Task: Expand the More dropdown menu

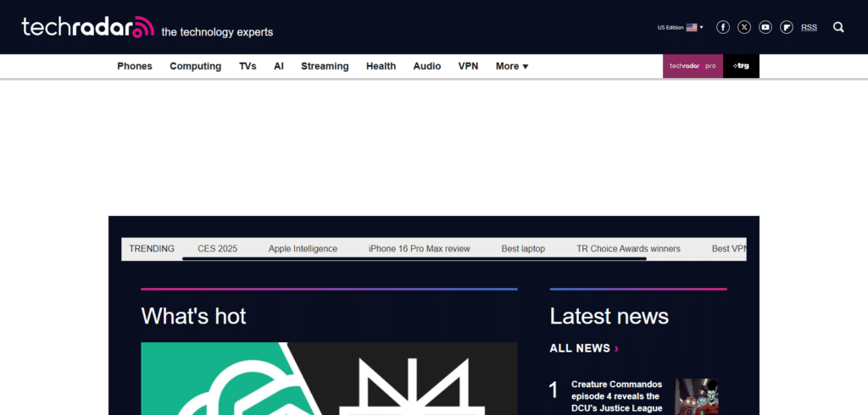Action: click(x=512, y=66)
